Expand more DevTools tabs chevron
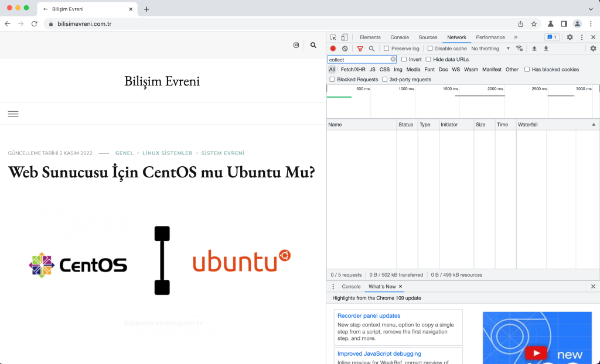600x364 pixels. 516,37
